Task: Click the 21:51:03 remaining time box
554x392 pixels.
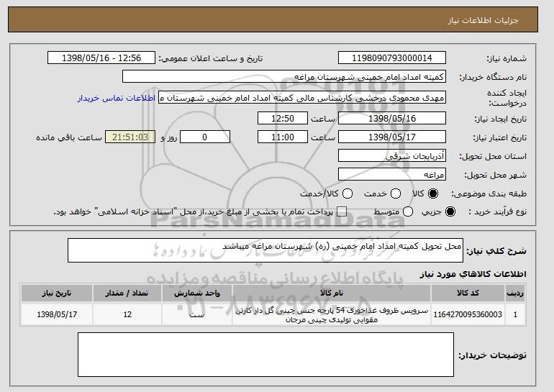Action: point(130,137)
